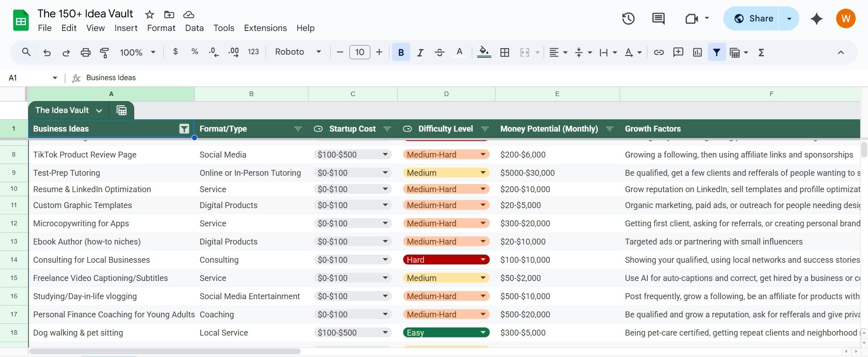Click the insert chart icon
This screenshot has height=357, width=868.
697,52
